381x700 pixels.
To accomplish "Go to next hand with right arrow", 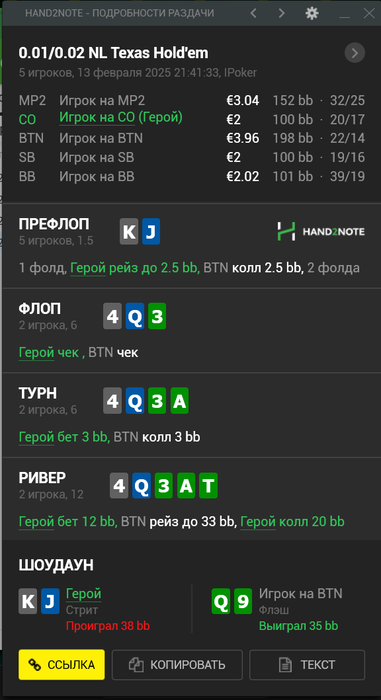I will tap(281, 13).
